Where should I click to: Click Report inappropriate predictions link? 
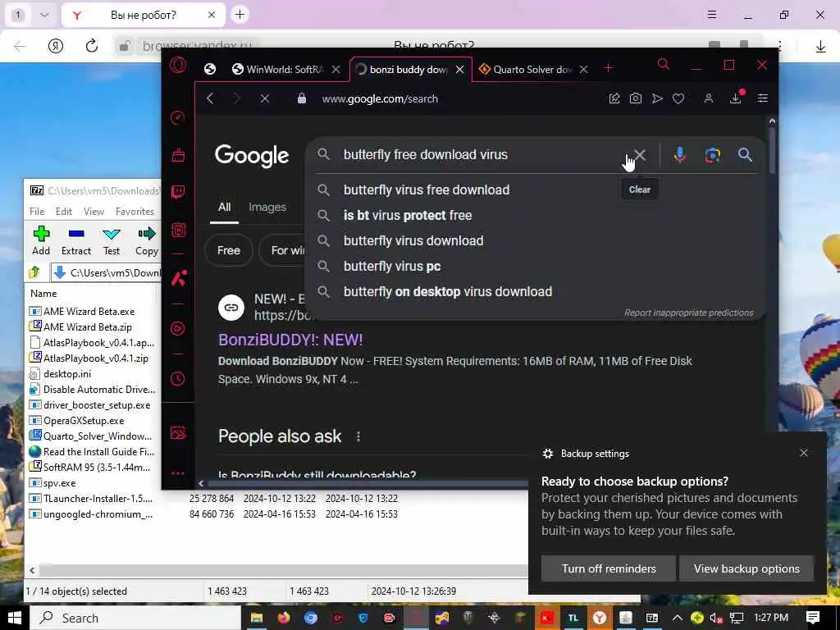pyautogui.click(x=688, y=313)
